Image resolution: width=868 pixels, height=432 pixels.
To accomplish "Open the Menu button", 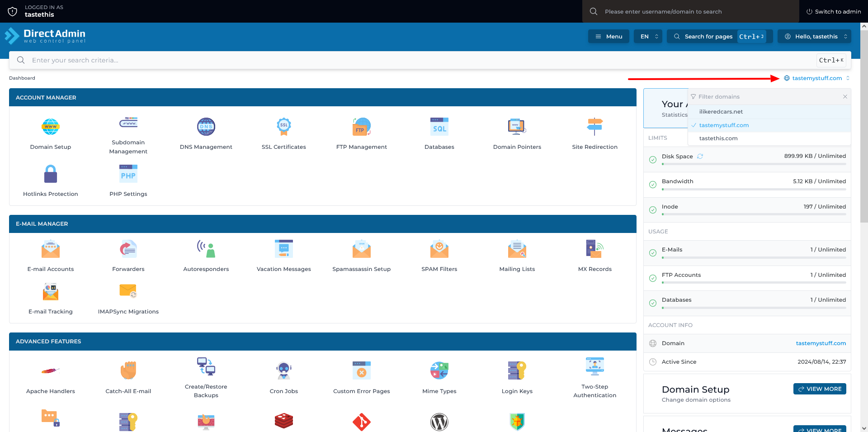I will (609, 37).
